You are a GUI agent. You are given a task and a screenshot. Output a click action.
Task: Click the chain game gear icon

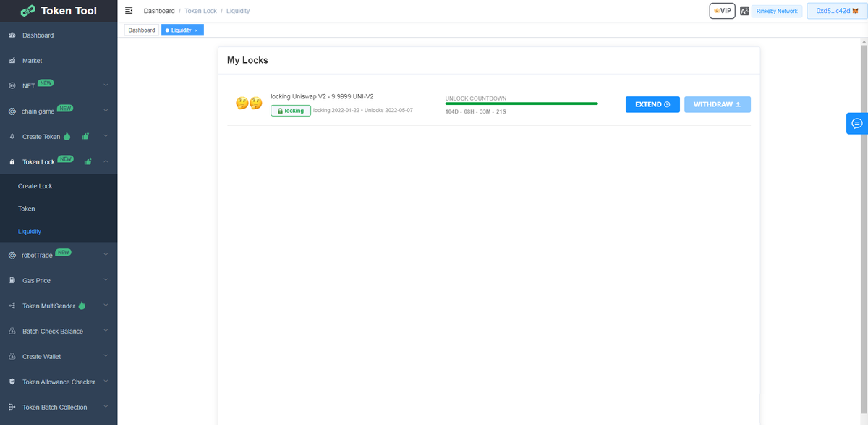click(x=12, y=111)
